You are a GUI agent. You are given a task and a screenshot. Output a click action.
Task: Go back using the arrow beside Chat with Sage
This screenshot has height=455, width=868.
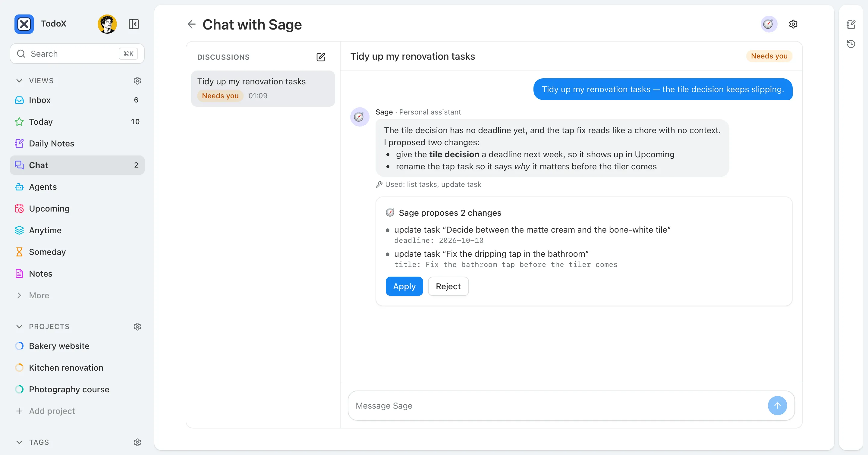191,24
